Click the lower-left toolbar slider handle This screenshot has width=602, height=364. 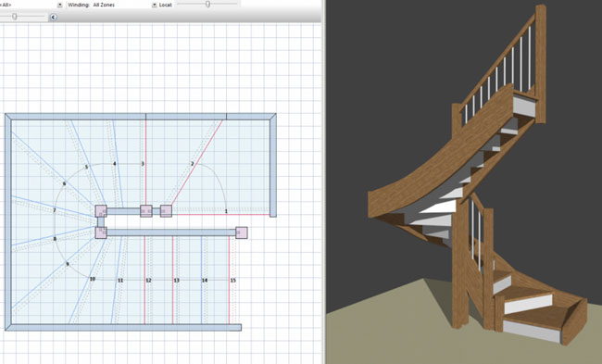point(15,17)
